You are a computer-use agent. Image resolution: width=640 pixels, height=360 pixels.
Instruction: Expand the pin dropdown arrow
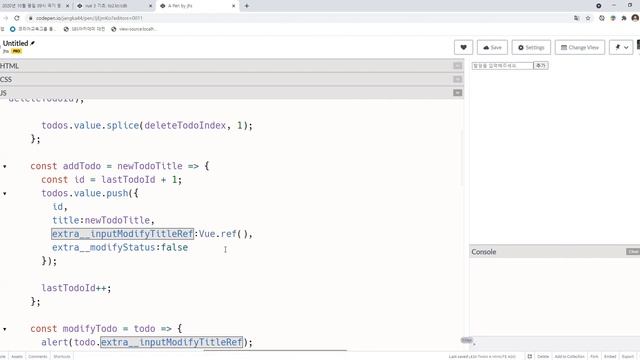(626, 47)
